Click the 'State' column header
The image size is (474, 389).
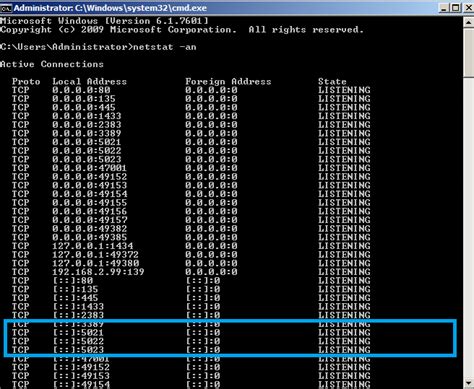coord(332,82)
